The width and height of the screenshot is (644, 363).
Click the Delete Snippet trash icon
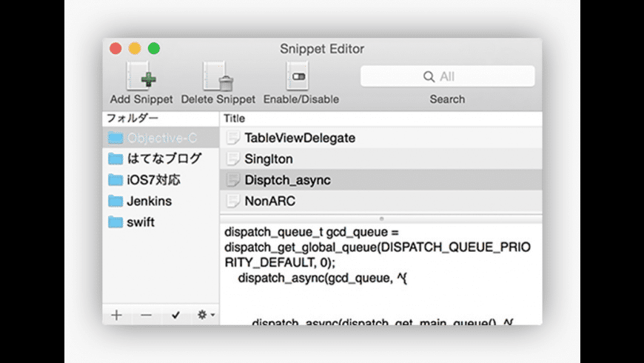(218, 77)
